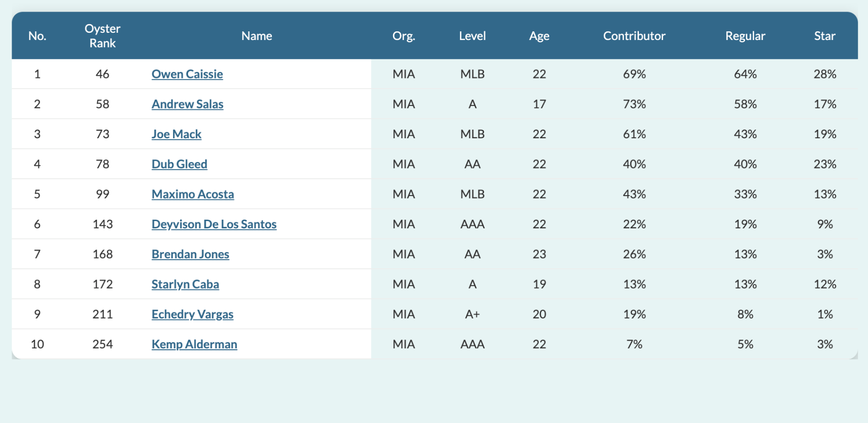This screenshot has width=868, height=423.
Task: Sort table by the No. column
Action: pyautogui.click(x=37, y=36)
